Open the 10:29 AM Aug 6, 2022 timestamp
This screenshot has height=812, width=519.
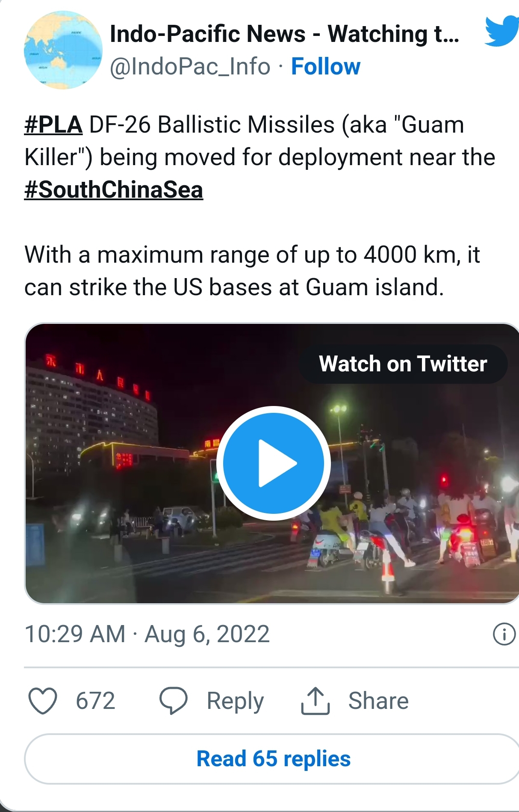(x=147, y=634)
